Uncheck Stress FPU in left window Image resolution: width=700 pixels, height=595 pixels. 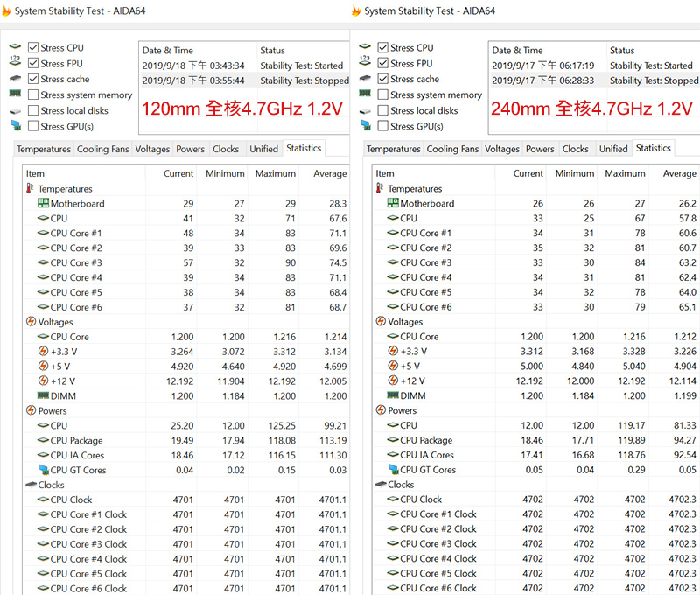33,63
